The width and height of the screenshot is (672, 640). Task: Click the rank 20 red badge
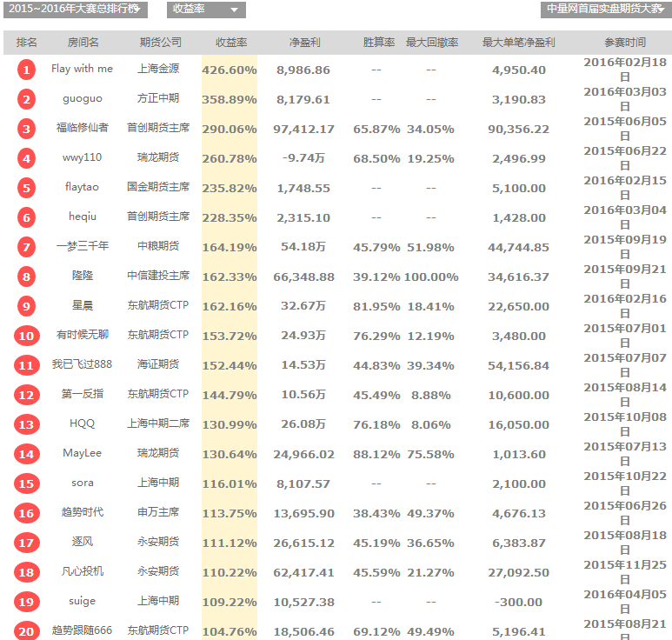[26, 631]
